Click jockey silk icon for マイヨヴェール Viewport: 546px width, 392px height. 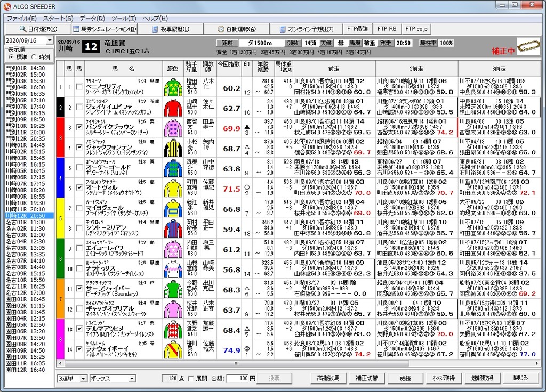[173, 208]
